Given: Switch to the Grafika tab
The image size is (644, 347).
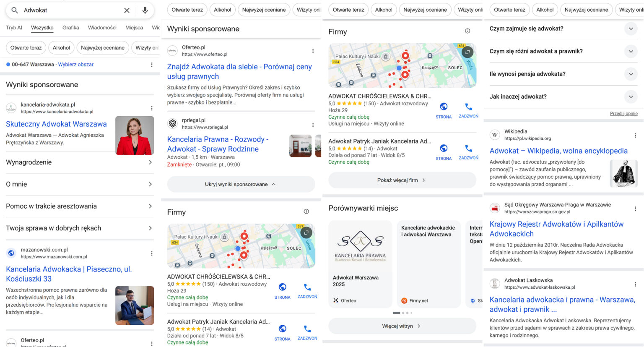Looking at the screenshot, I should [x=70, y=28].
